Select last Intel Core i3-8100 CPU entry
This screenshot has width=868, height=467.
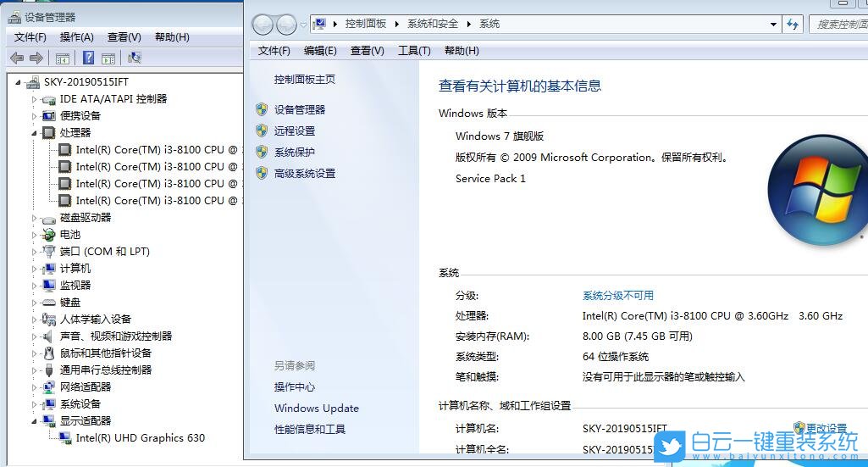click(156, 201)
